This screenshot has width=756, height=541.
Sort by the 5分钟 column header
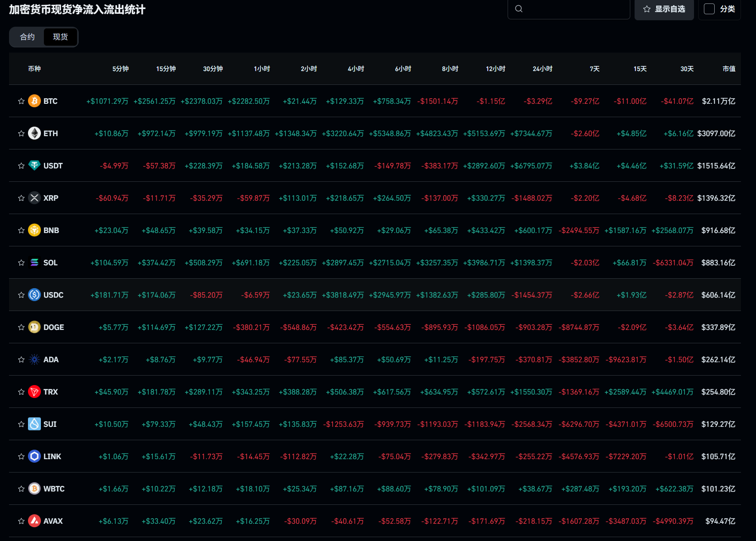(x=121, y=69)
